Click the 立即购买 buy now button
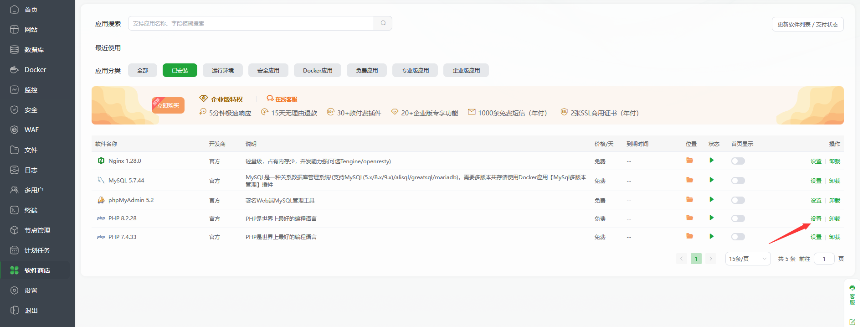This screenshot has width=868, height=327. 168,105
